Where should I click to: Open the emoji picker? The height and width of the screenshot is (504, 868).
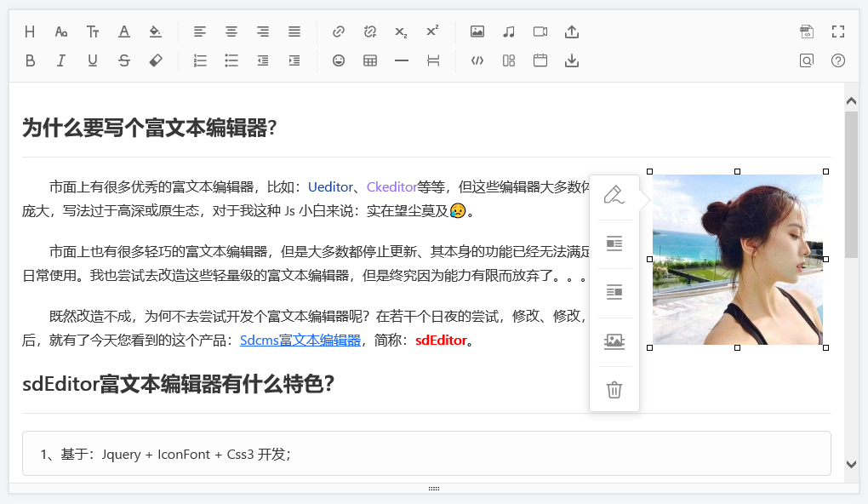tap(339, 60)
